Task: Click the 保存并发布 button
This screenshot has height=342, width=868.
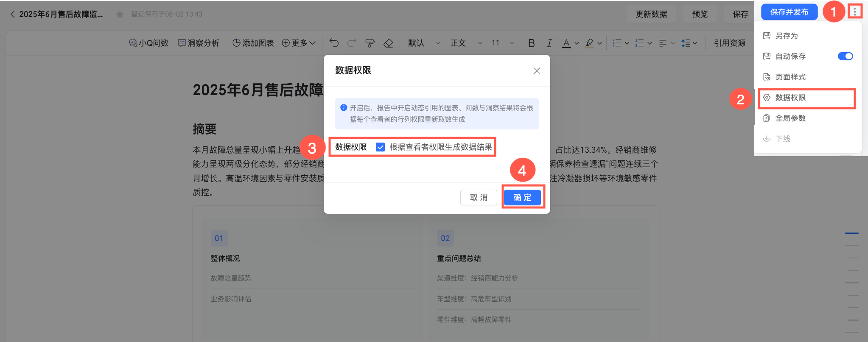Action: [x=789, y=12]
